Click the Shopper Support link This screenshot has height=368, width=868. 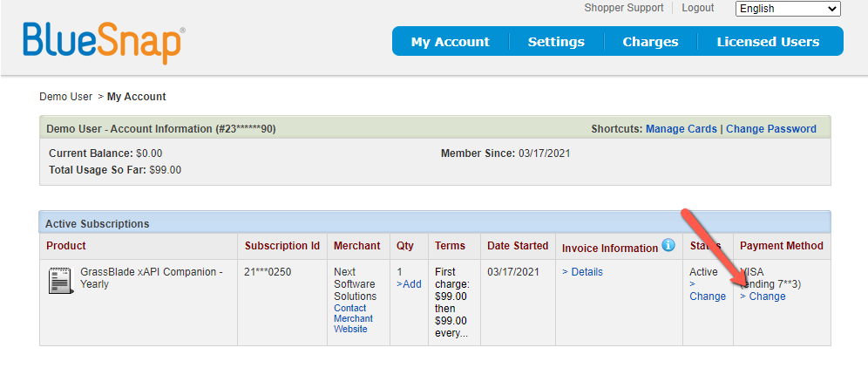624,8
